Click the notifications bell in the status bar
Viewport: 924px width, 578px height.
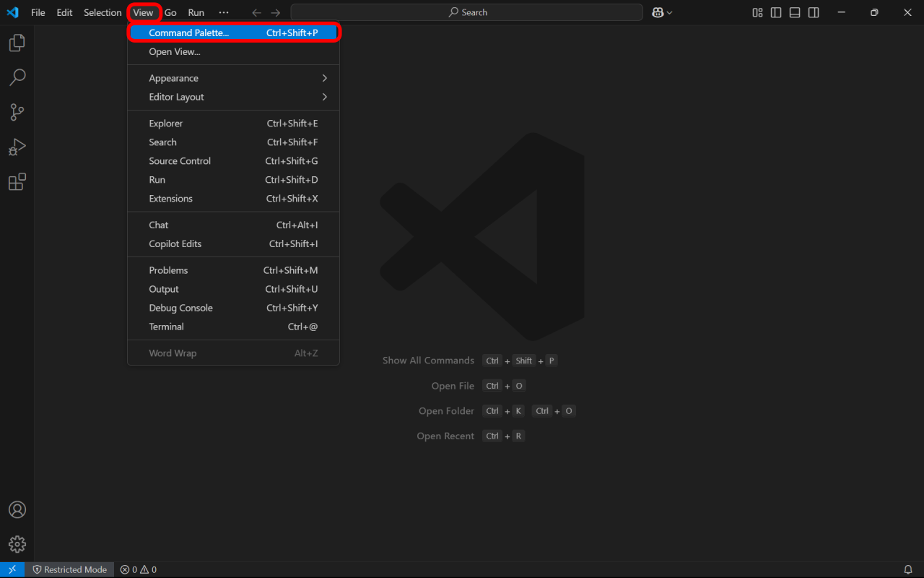pos(908,569)
